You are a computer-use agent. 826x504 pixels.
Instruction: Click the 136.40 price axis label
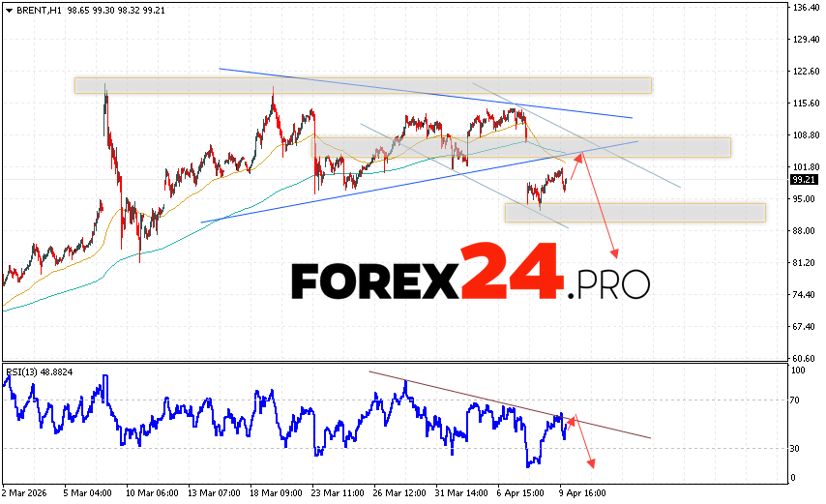coord(805,8)
